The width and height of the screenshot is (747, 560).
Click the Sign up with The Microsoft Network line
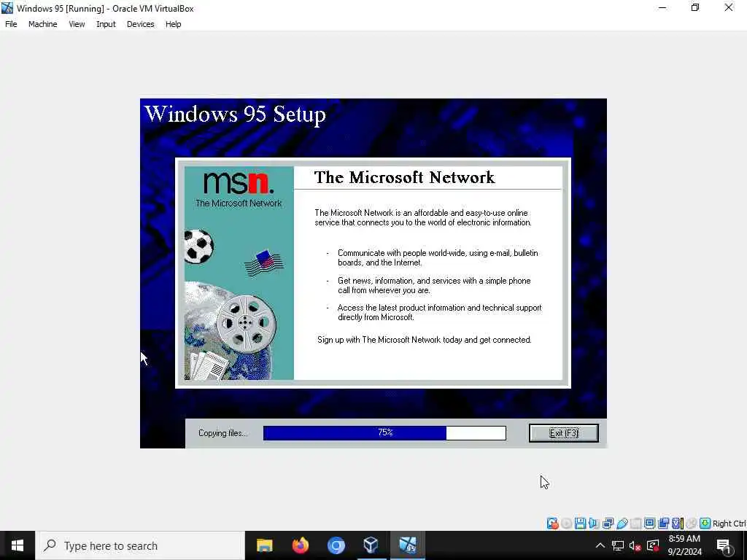tap(425, 340)
